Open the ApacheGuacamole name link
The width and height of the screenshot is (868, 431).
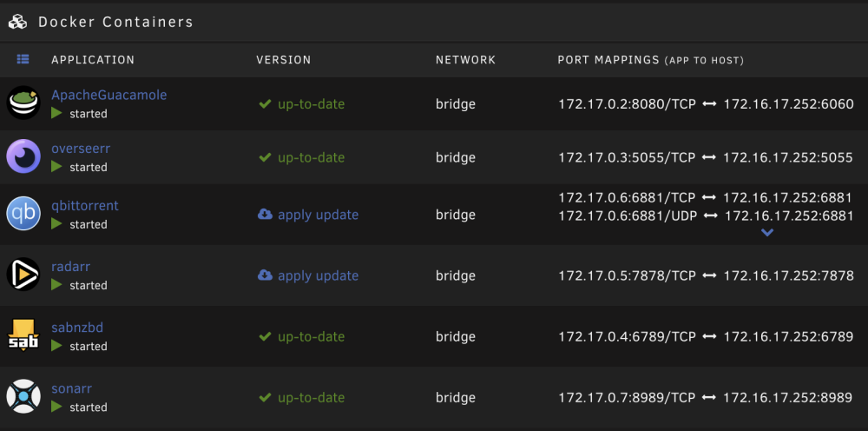coord(109,96)
